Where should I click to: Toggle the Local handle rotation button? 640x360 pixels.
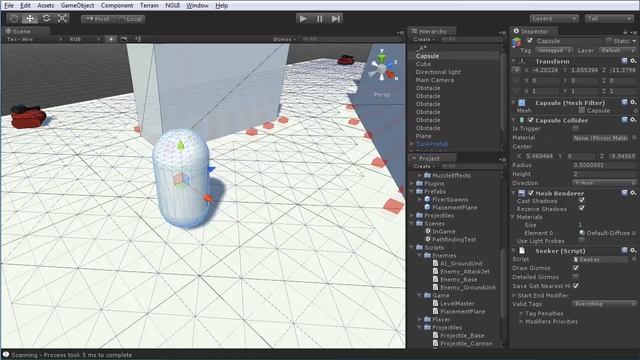(x=130, y=19)
